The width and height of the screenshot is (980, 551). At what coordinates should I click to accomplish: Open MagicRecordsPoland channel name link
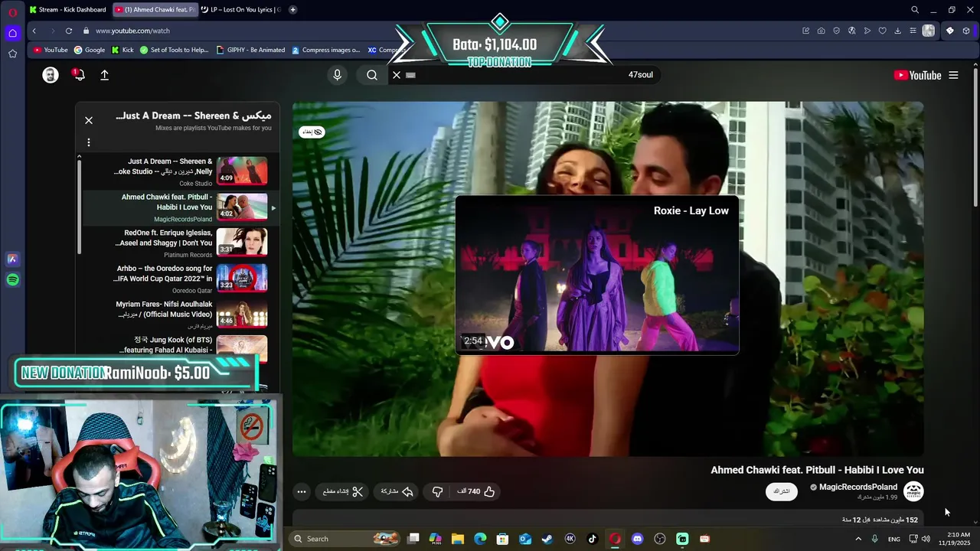pyautogui.click(x=858, y=487)
